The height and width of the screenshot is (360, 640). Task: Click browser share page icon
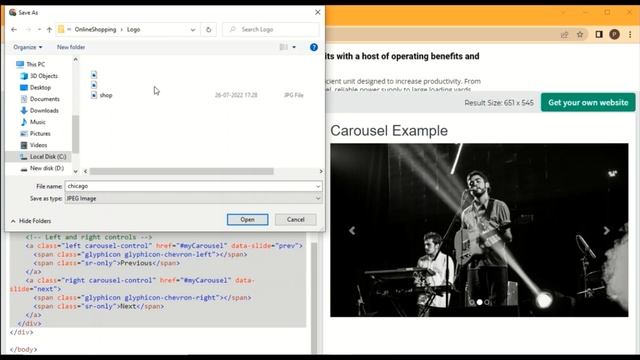click(564, 35)
